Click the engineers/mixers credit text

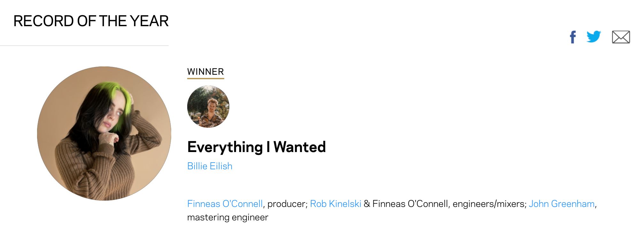[489, 204]
